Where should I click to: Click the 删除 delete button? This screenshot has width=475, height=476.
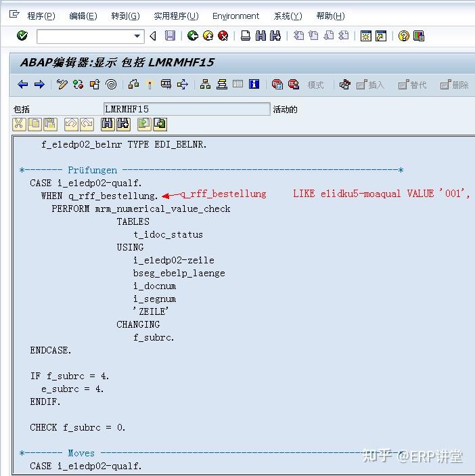point(455,85)
